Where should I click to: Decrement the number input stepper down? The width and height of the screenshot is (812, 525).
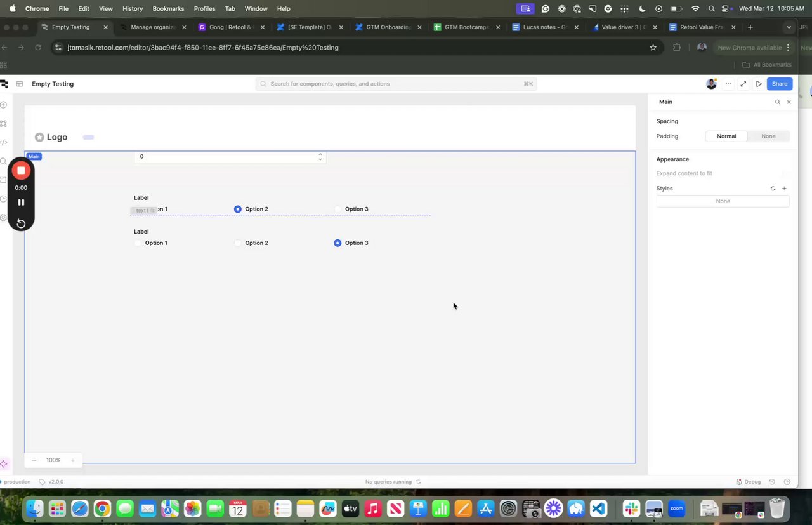(x=320, y=159)
